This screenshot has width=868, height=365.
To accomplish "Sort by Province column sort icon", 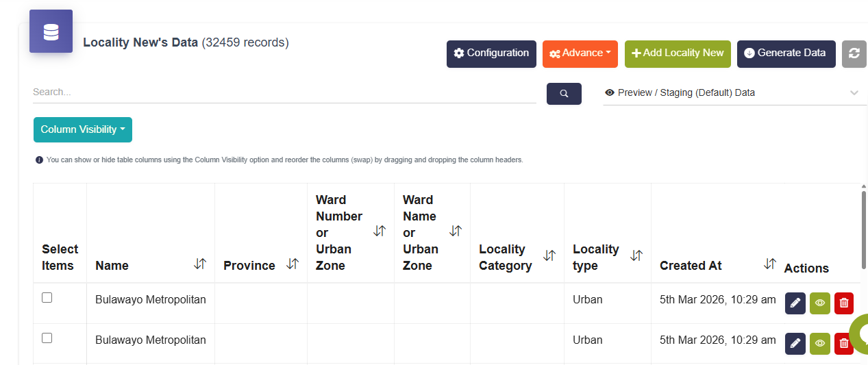I will point(293,264).
